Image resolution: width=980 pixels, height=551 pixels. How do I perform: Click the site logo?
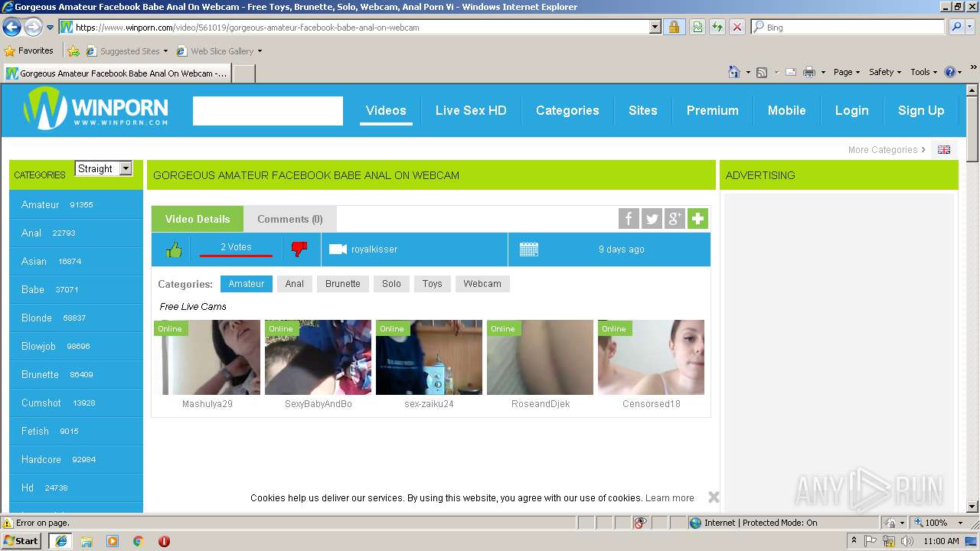tap(96, 109)
